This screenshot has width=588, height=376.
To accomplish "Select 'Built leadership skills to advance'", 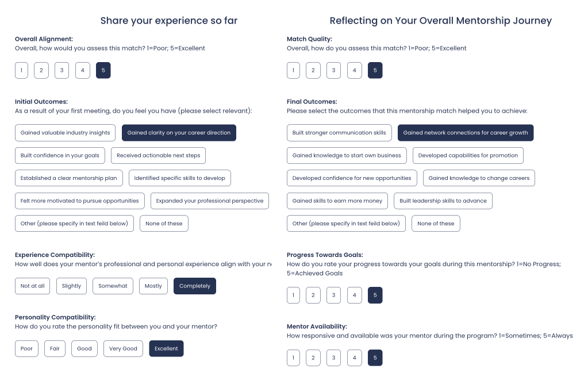I will point(443,201).
